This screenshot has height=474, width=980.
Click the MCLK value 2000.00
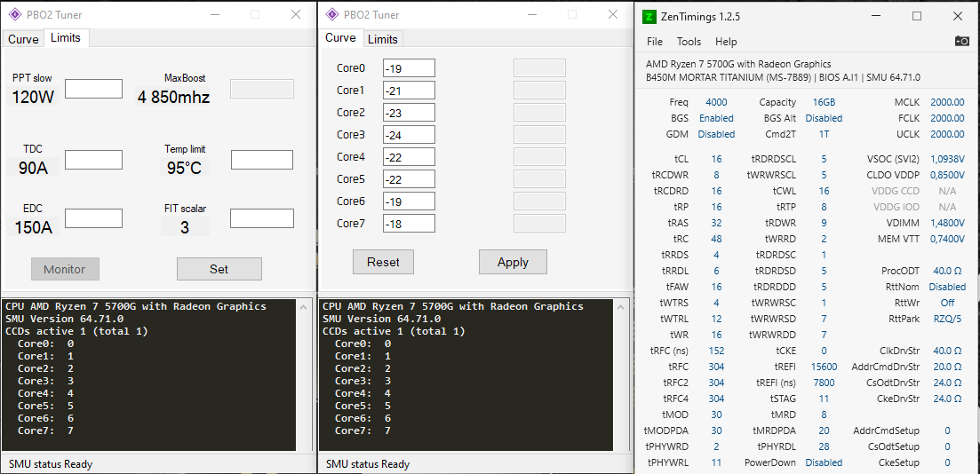click(947, 102)
